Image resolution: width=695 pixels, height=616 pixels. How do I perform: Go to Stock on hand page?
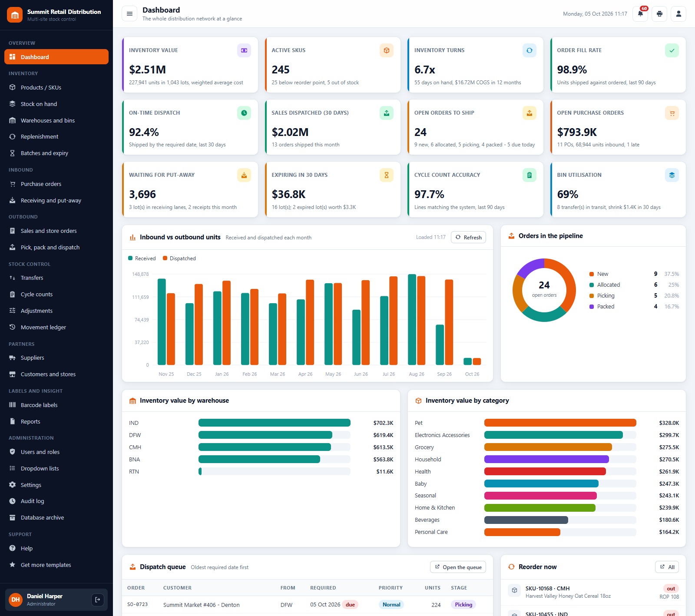(x=56, y=104)
